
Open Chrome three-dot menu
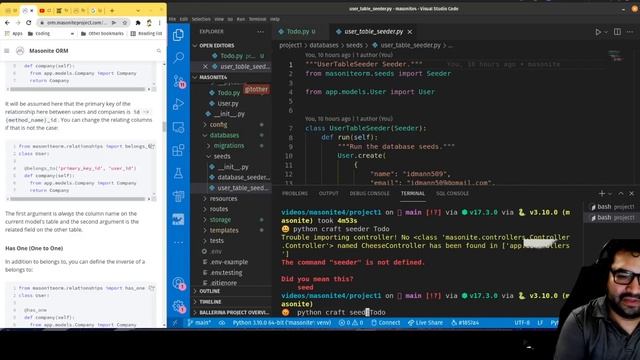160,23
